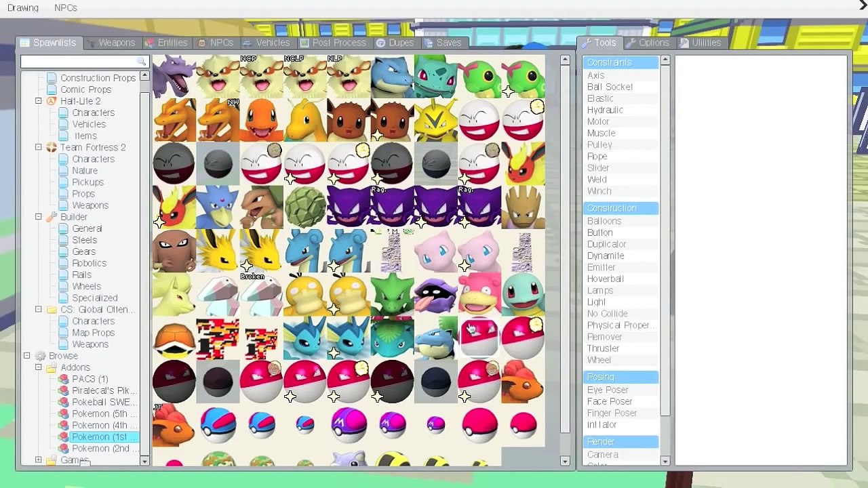Open the Drawing menu
868x488 pixels.
[x=23, y=8]
